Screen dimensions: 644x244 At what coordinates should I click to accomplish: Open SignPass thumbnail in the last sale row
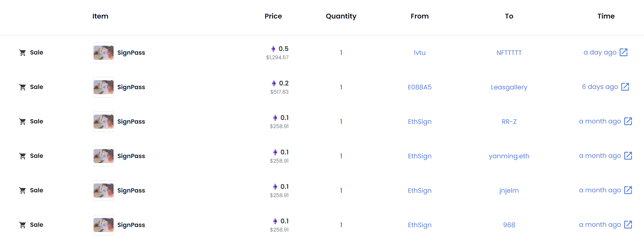click(104, 225)
